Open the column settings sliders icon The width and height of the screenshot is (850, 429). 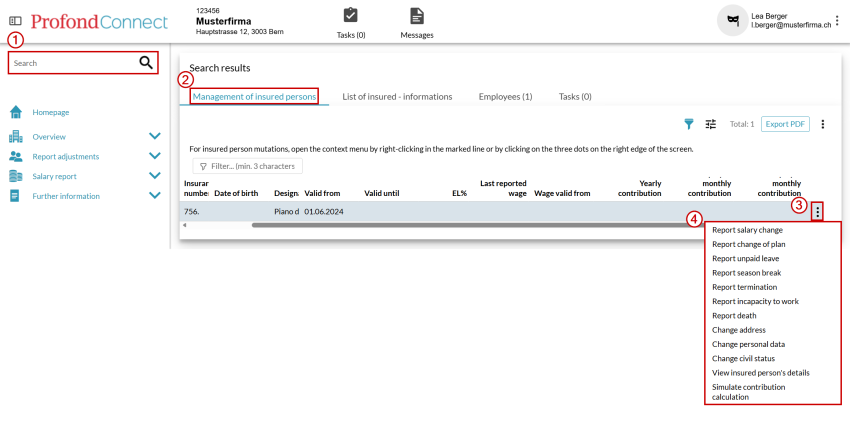711,124
